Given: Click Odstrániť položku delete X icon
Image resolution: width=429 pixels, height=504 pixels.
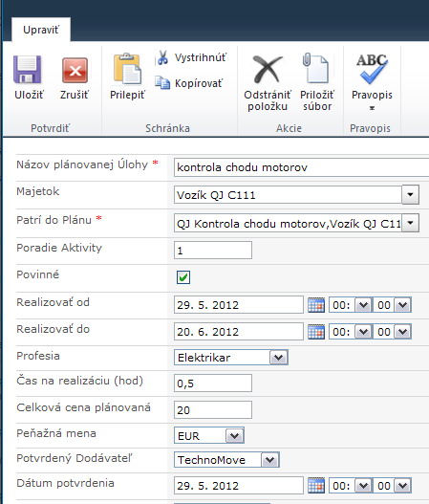Looking at the screenshot, I should point(268,69).
